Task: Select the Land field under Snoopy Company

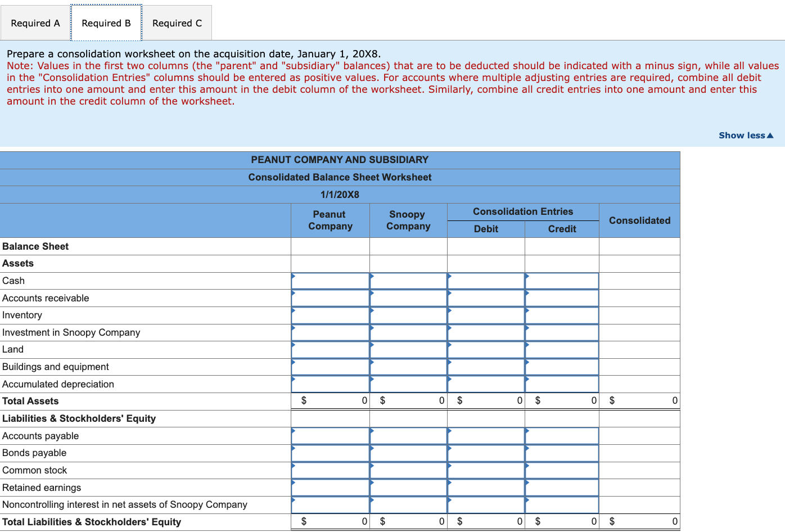Action: pyautogui.click(x=407, y=349)
